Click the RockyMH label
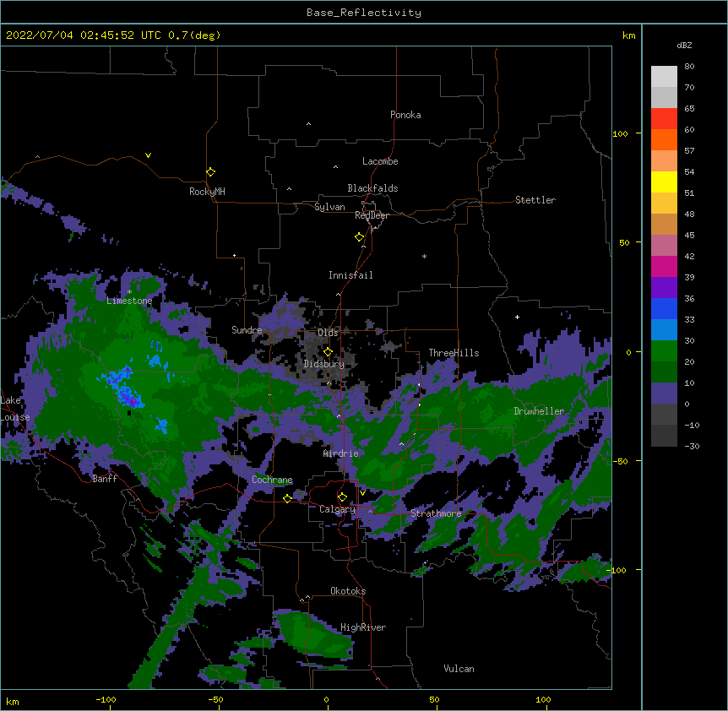This screenshot has width=728, height=711. (207, 192)
